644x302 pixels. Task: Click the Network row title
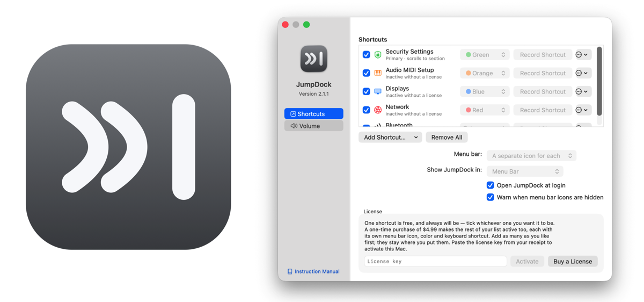397,106
